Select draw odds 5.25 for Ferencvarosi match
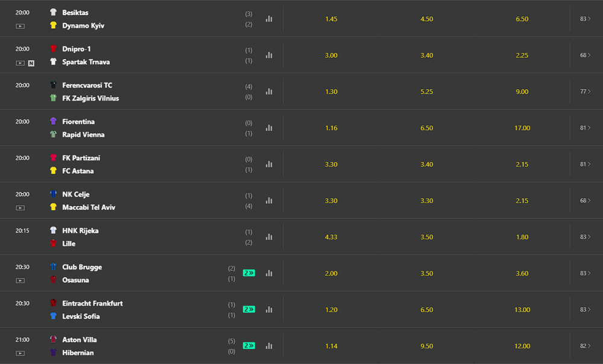 426,92
